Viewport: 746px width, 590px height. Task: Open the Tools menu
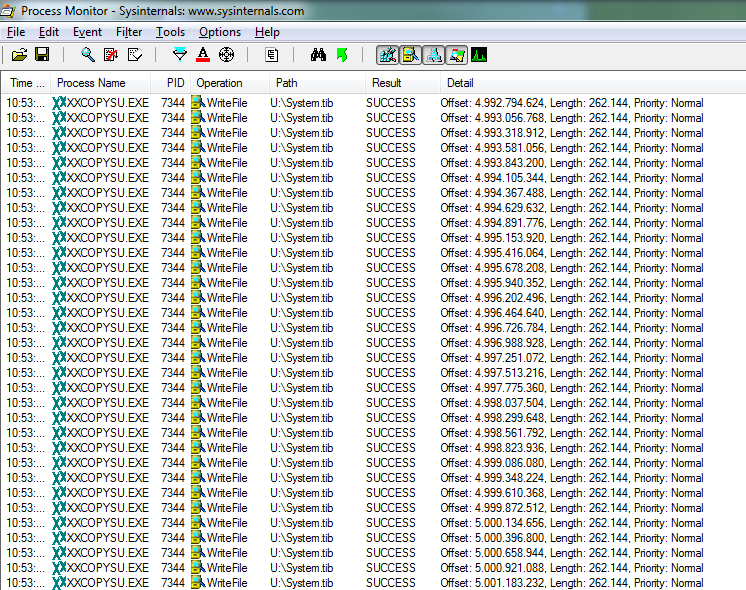(170, 32)
